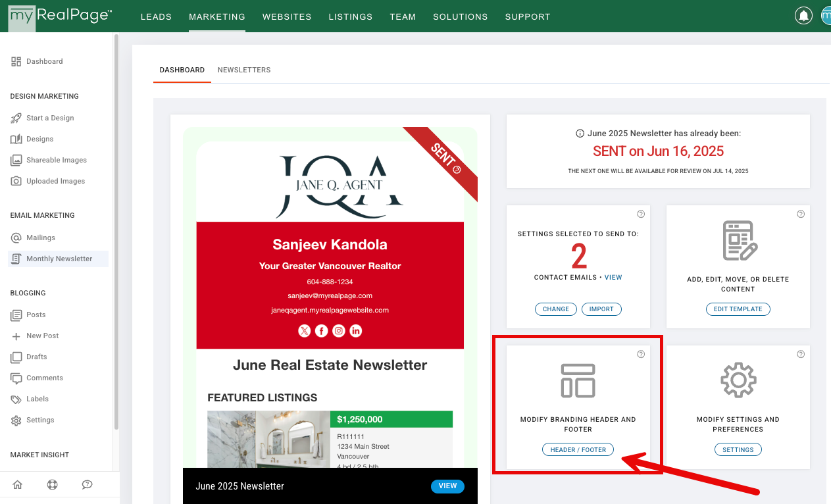Open the Designs panel
Image resolution: width=831 pixels, height=504 pixels.
point(41,139)
